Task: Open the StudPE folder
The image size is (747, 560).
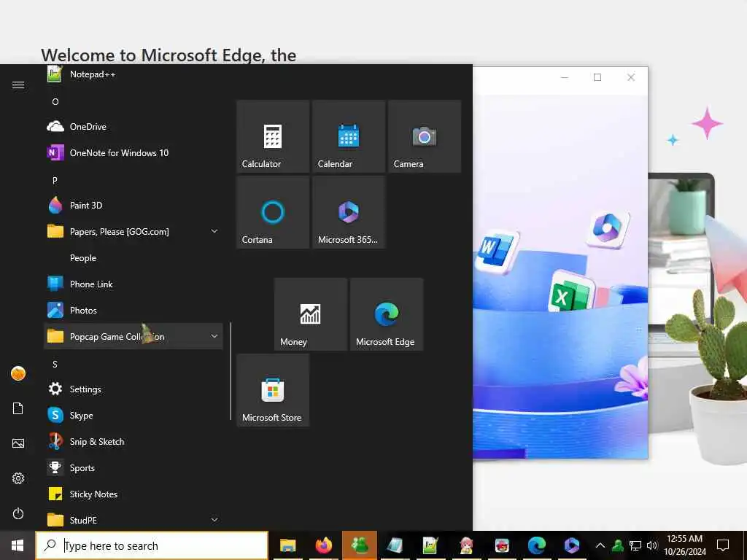Action: 133,519
